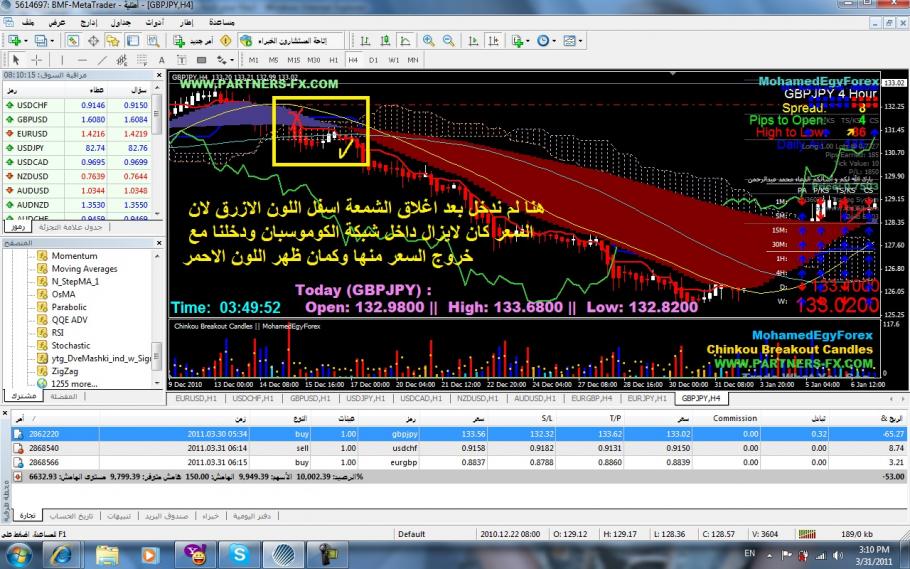Image resolution: width=910 pixels, height=569 pixels.
Task: Open the profiles dropdown arrow
Action: click(50, 39)
